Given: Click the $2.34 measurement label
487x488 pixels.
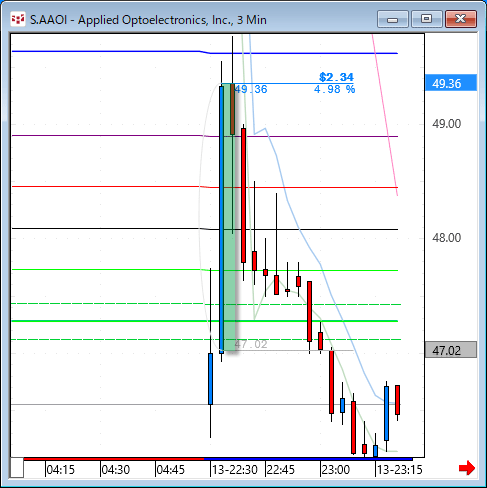Looking at the screenshot, I should coord(336,77).
